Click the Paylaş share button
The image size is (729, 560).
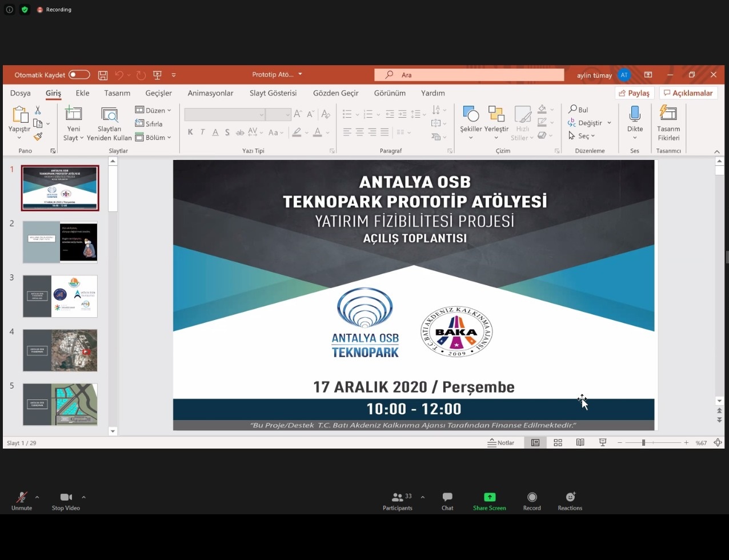click(x=635, y=93)
